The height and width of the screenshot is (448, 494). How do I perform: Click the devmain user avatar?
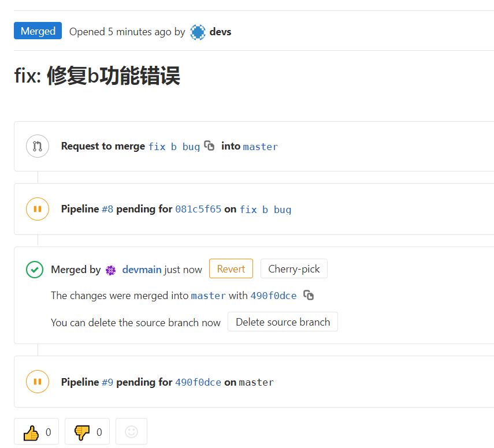(111, 270)
